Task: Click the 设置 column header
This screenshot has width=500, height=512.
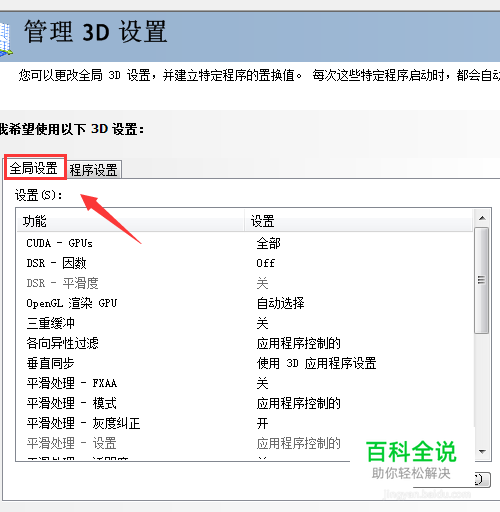Action: [x=359, y=221]
